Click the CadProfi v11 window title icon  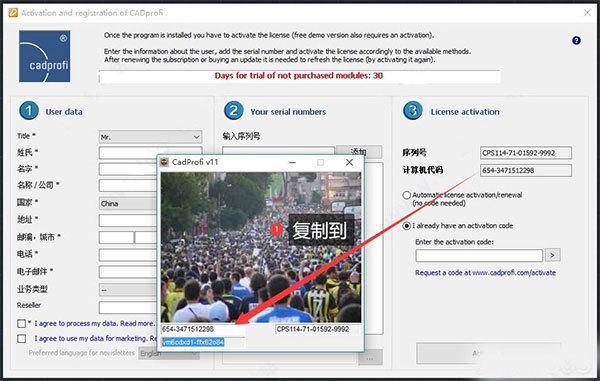[x=164, y=162]
